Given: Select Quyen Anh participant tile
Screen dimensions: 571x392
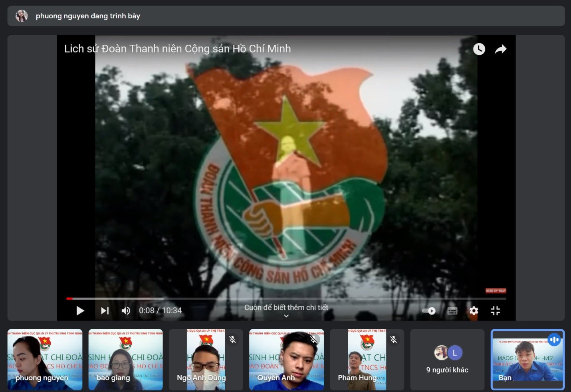Looking at the screenshot, I should point(287,360).
